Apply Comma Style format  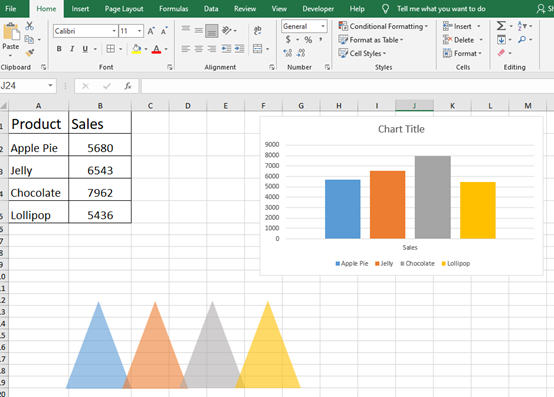point(321,40)
